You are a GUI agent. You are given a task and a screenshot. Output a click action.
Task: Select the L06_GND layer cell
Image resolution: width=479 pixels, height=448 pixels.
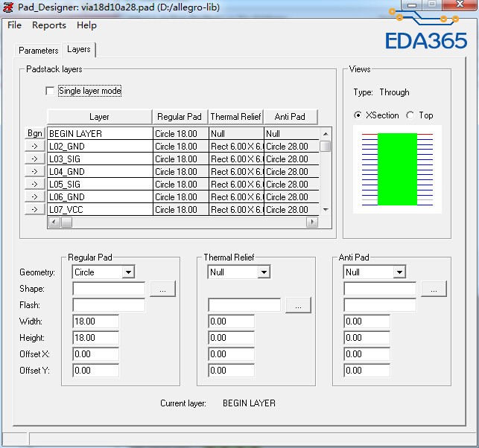pos(100,197)
